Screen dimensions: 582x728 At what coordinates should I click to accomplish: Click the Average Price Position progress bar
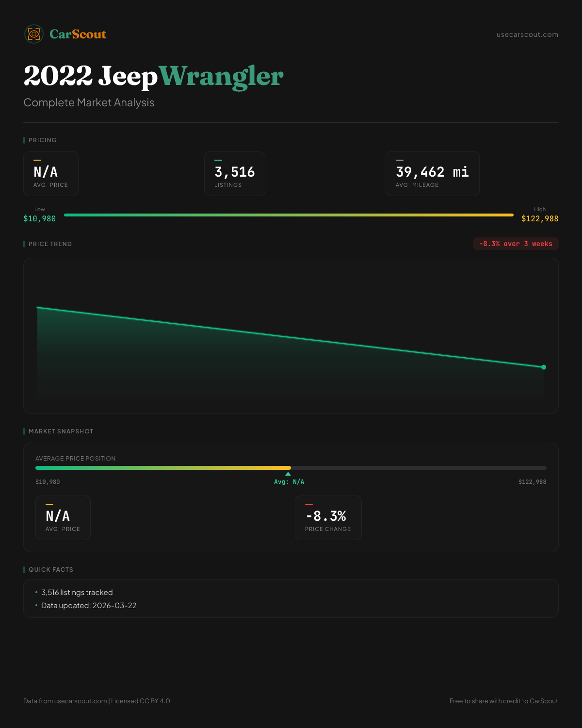pos(291,468)
